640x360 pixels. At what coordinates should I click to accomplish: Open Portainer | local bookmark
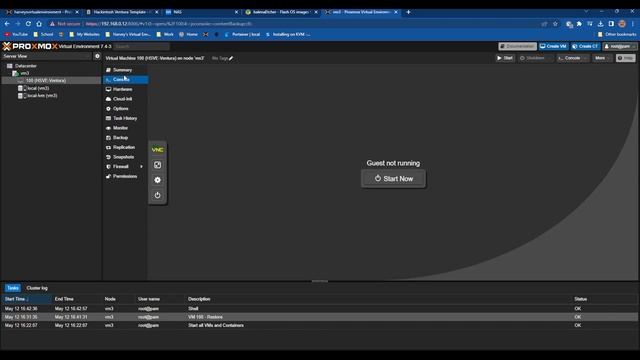[242, 34]
